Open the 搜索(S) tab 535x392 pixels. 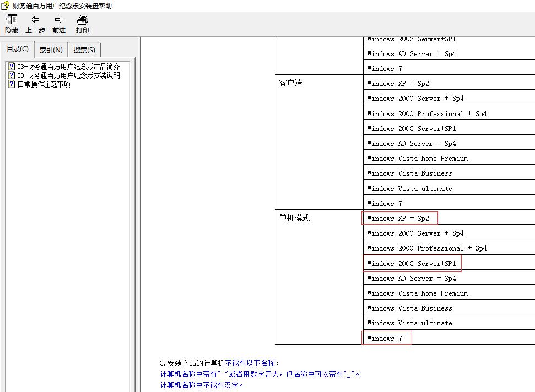[84, 50]
